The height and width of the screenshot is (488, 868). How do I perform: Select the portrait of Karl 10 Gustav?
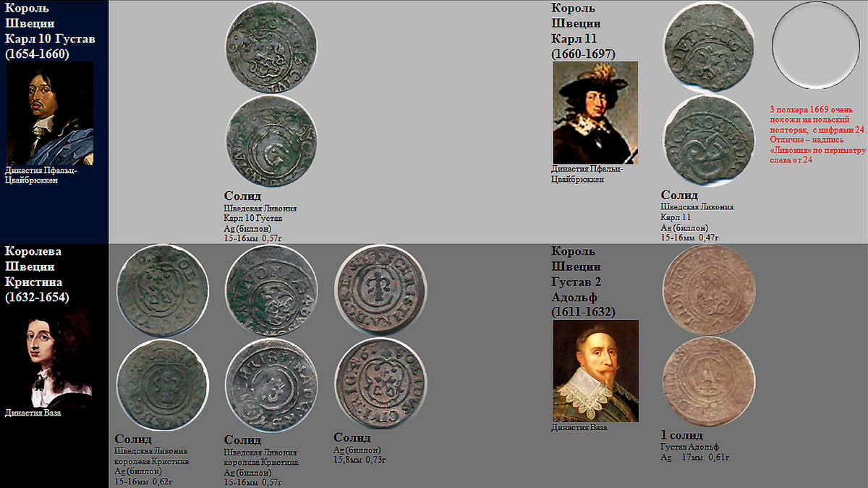click(51, 114)
